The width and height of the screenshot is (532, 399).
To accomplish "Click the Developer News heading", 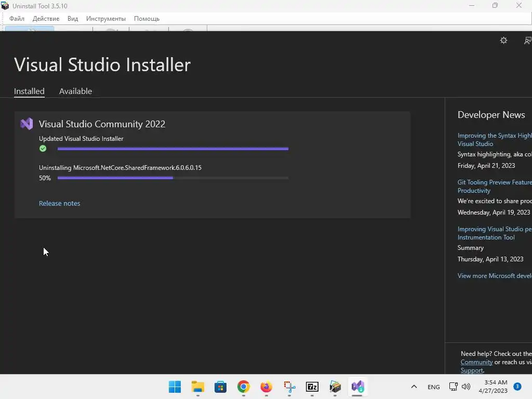I will point(491,115).
